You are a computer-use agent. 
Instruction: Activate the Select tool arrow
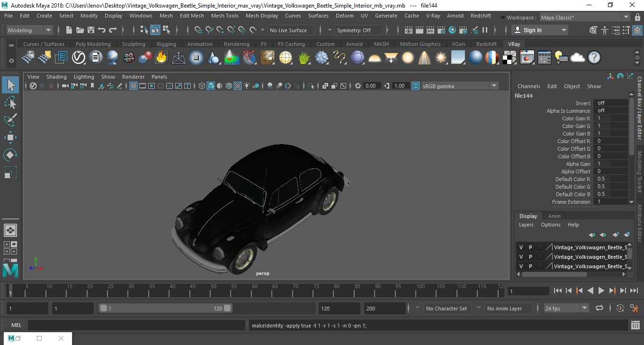(10, 85)
